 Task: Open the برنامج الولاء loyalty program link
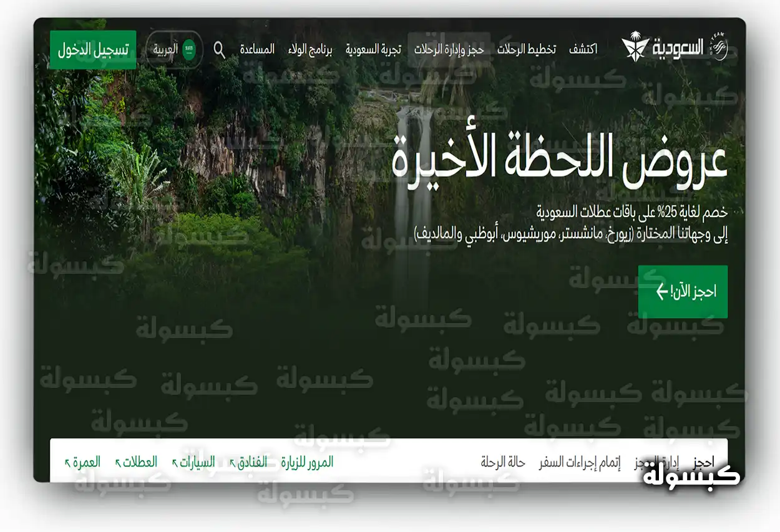tap(310, 49)
